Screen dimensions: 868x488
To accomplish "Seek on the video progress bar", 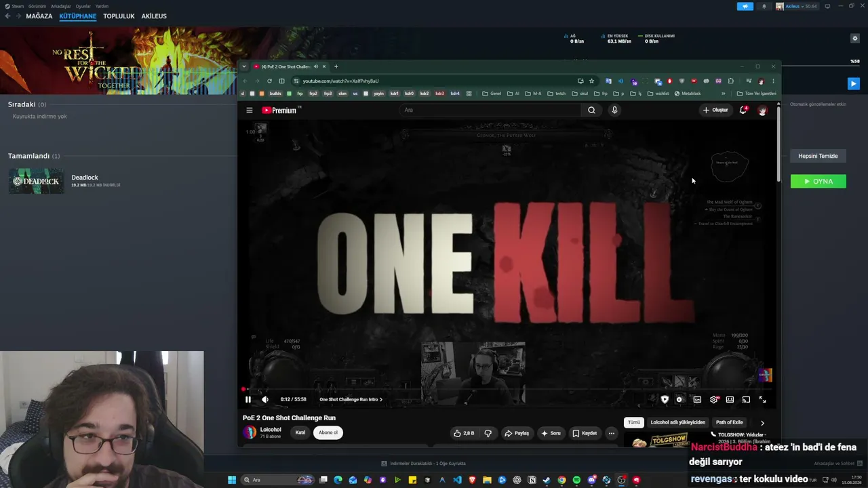I will 507,390.
